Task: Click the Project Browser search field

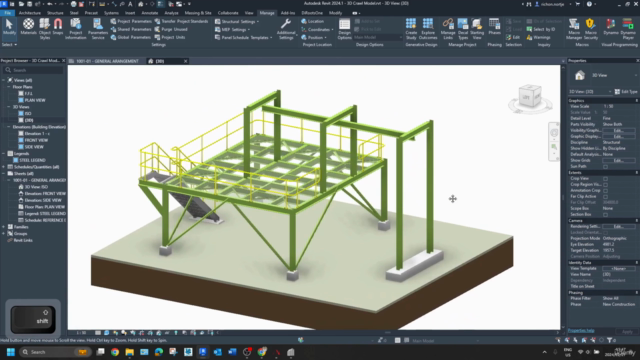Action: tap(34, 70)
